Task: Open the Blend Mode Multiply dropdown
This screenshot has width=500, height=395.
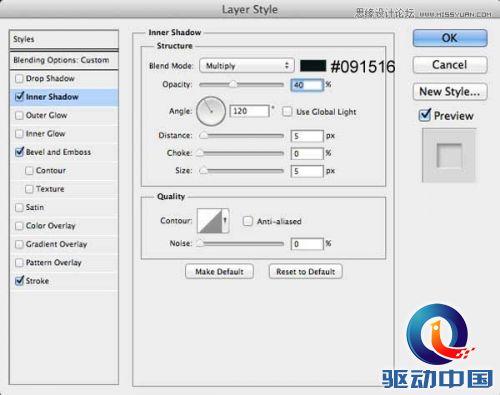Action: pos(247,66)
